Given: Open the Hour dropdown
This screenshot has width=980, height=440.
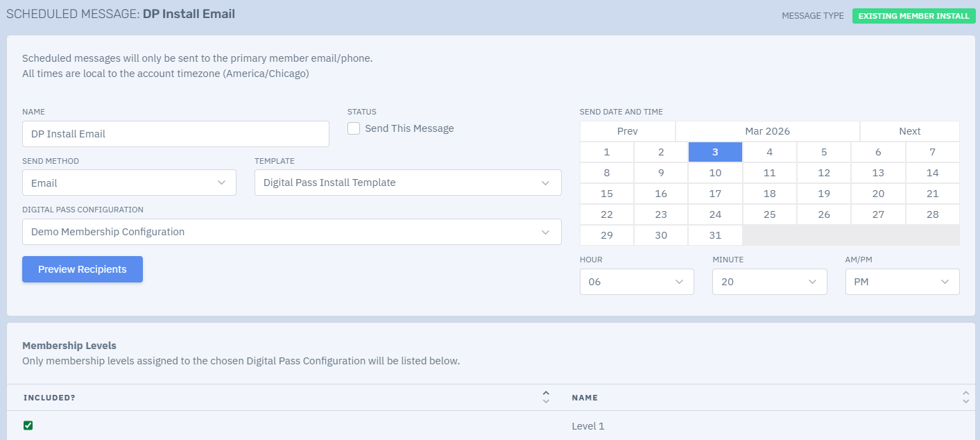Looking at the screenshot, I should pos(637,282).
